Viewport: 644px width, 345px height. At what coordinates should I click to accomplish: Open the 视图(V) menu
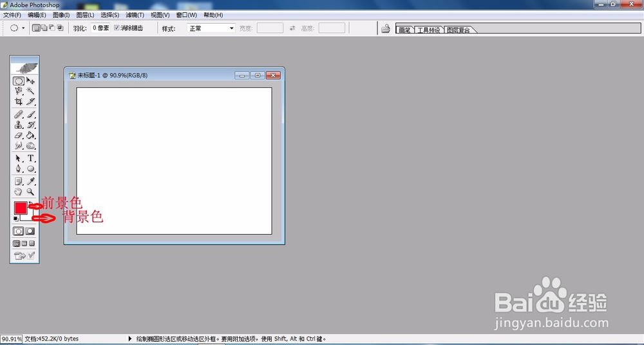[x=160, y=15]
